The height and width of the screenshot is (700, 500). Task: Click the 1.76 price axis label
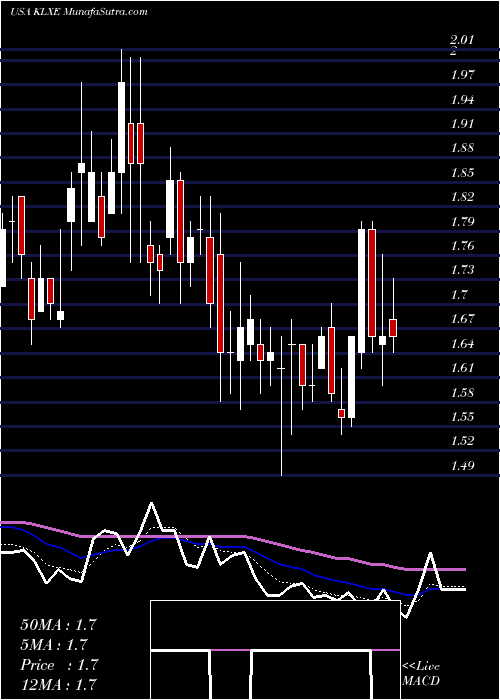461,246
